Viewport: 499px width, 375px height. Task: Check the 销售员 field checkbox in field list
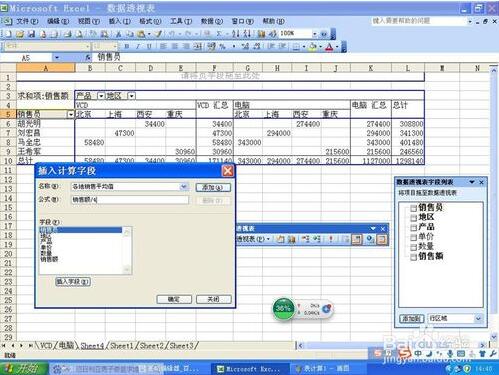(x=413, y=208)
